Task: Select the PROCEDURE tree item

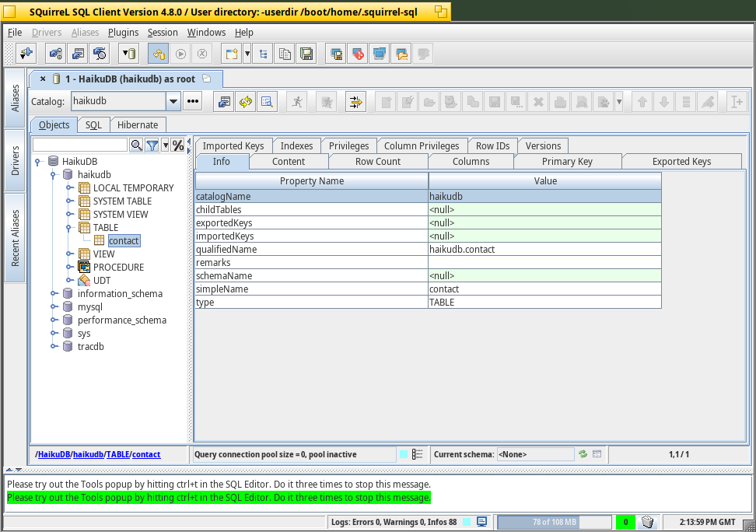Action: pos(118,268)
